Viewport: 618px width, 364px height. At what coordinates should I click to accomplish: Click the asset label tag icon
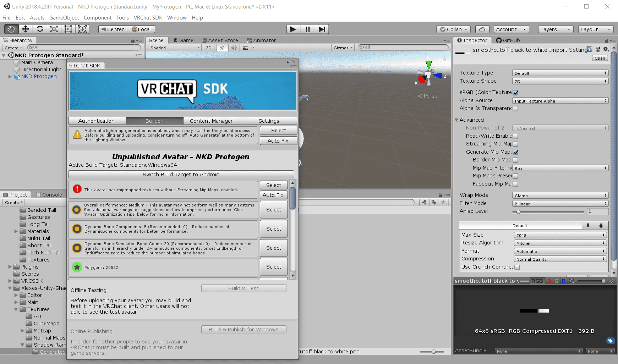[x=611, y=341]
